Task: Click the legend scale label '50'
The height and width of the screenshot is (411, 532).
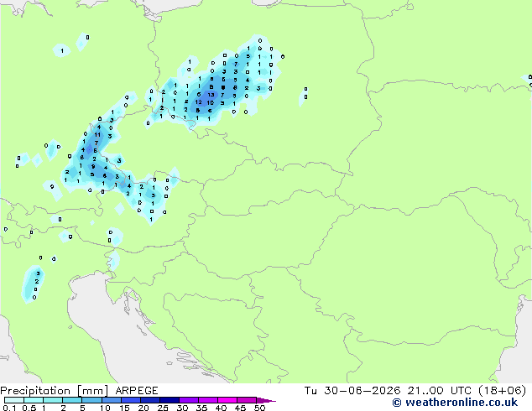Action: [x=259, y=408]
